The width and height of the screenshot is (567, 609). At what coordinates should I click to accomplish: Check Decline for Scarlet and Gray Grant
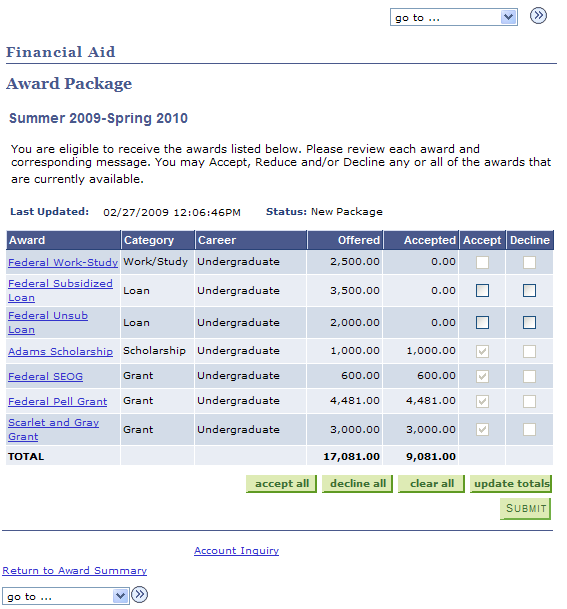(x=529, y=430)
